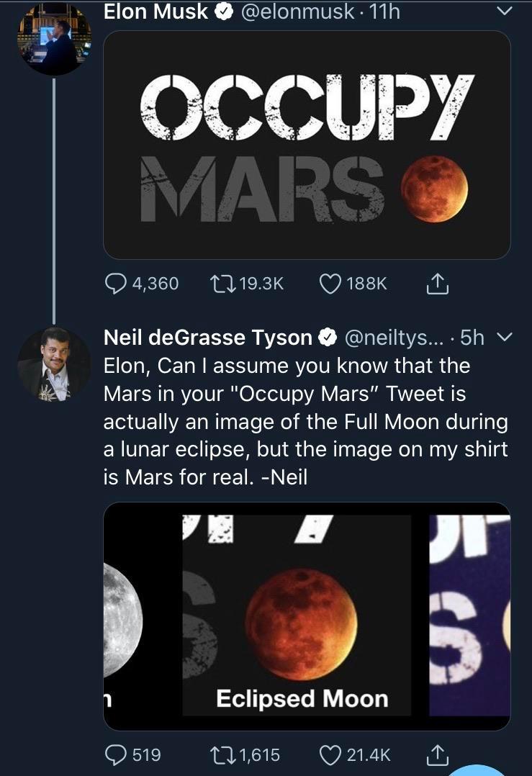The height and width of the screenshot is (776, 532).
Task: Share Elon Musk's tweet via share icon
Action: click(x=438, y=284)
